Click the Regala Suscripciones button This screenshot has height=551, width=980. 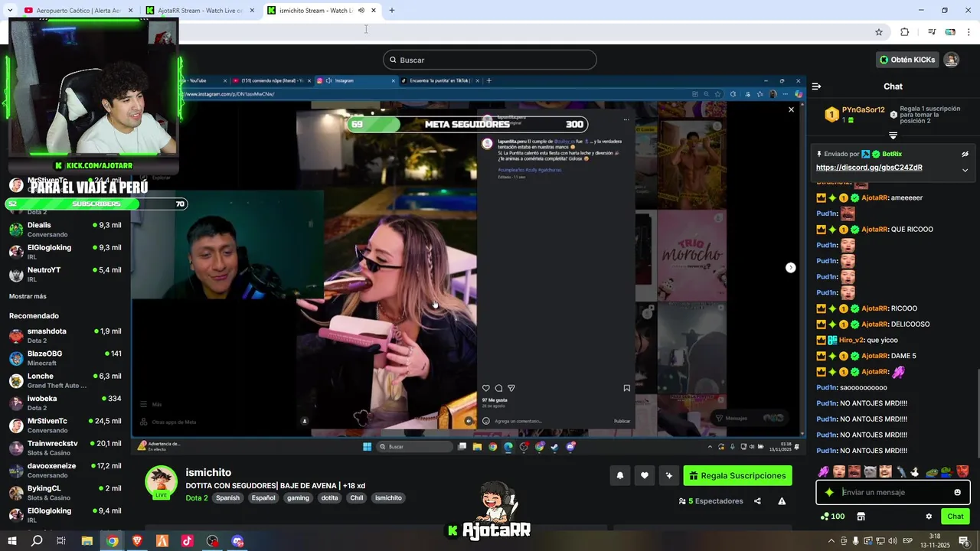click(737, 475)
